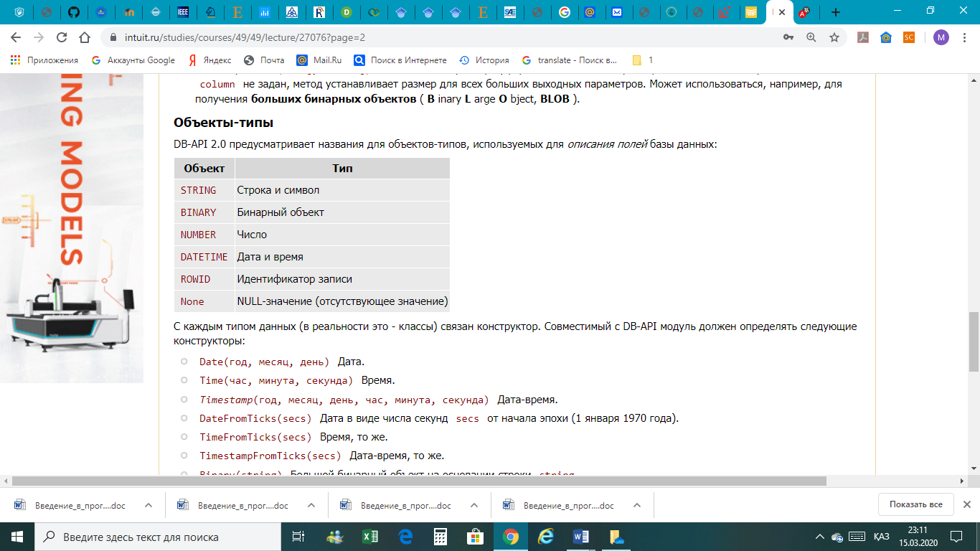This screenshot has height=551, width=980.
Task: Open a new tab with plus button
Action: (835, 12)
